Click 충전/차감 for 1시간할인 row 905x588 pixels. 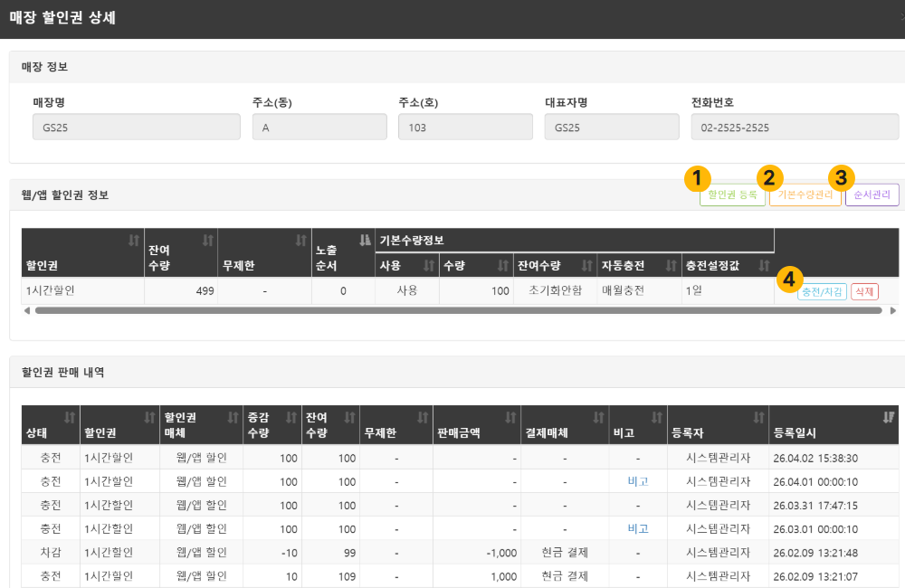[822, 292]
